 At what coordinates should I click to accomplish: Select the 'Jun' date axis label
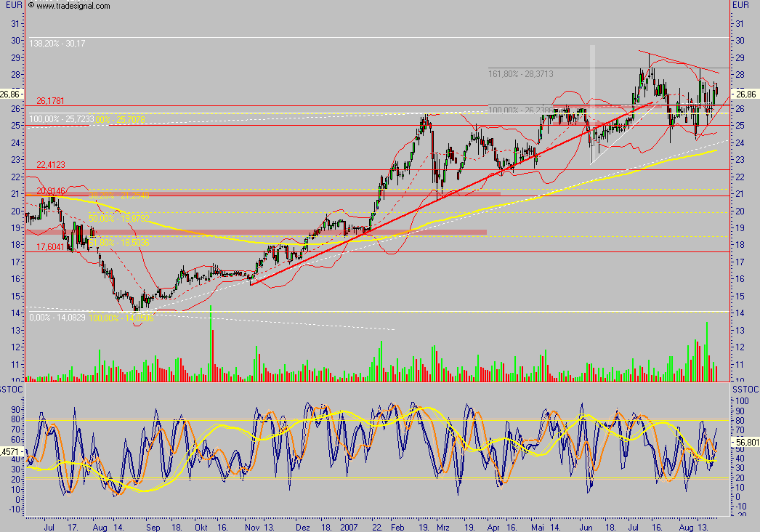(586, 528)
